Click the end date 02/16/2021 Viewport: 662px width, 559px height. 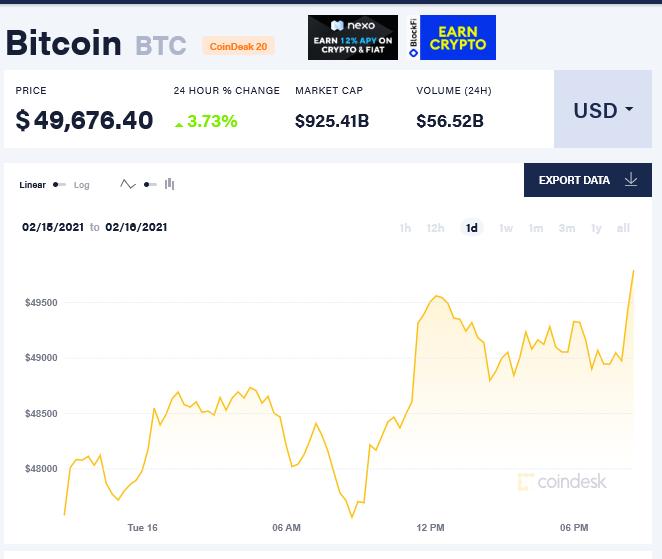coord(136,227)
